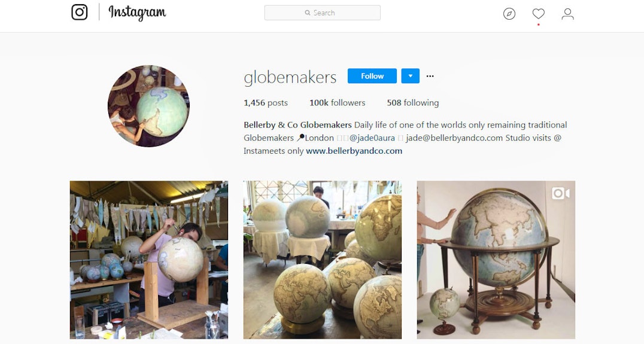Open the three-dot options menu beside Follow
The width and height of the screenshot is (644, 344).
coord(430,76)
